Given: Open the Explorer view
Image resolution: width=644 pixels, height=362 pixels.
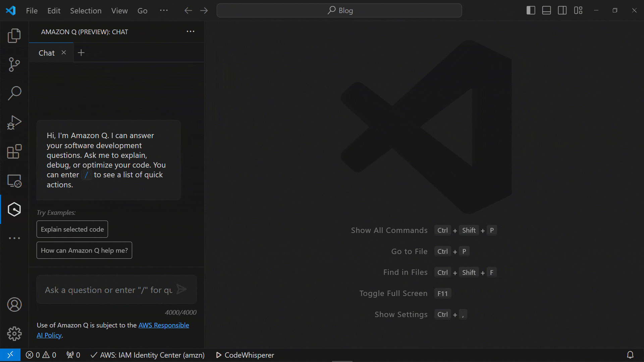Looking at the screenshot, I should [14, 35].
